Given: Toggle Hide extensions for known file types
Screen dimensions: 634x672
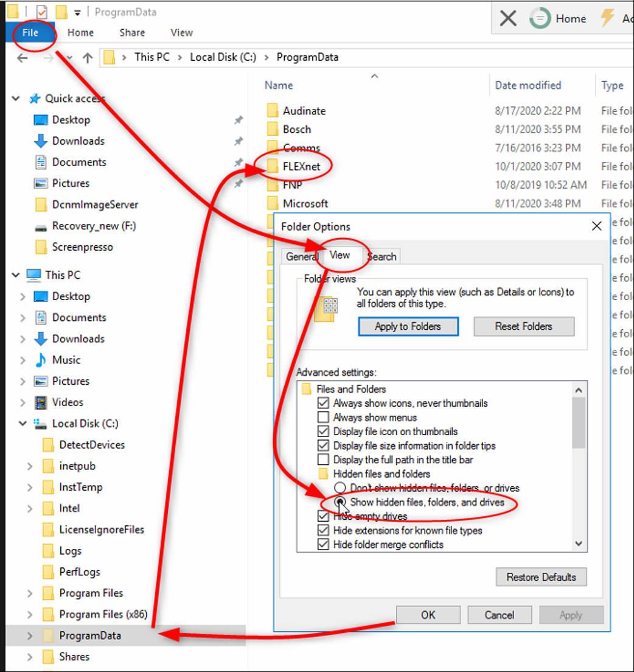Looking at the screenshot, I should [x=324, y=530].
